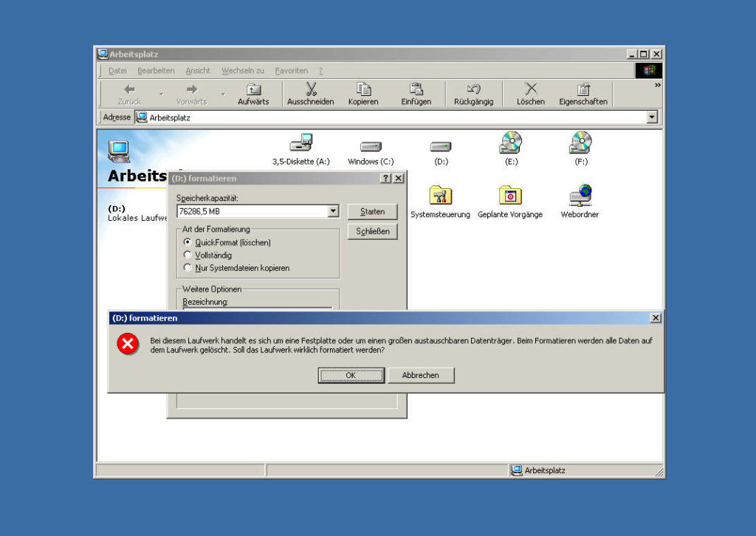Select the Vollständig format option
This screenshot has width=756, height=536.
point(188,255)
